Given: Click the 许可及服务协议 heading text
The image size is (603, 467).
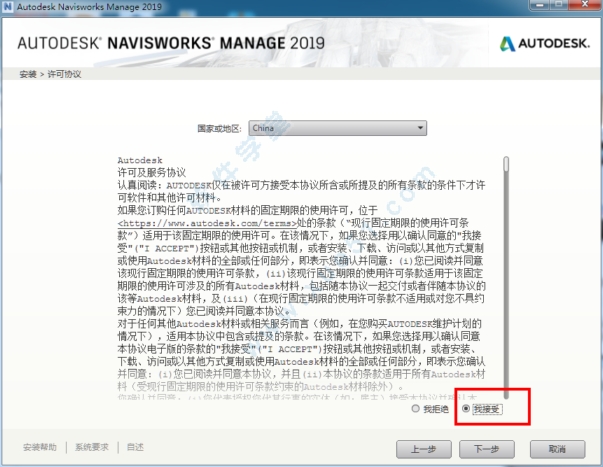Looking at the screenshot, I should coord(152,172).
